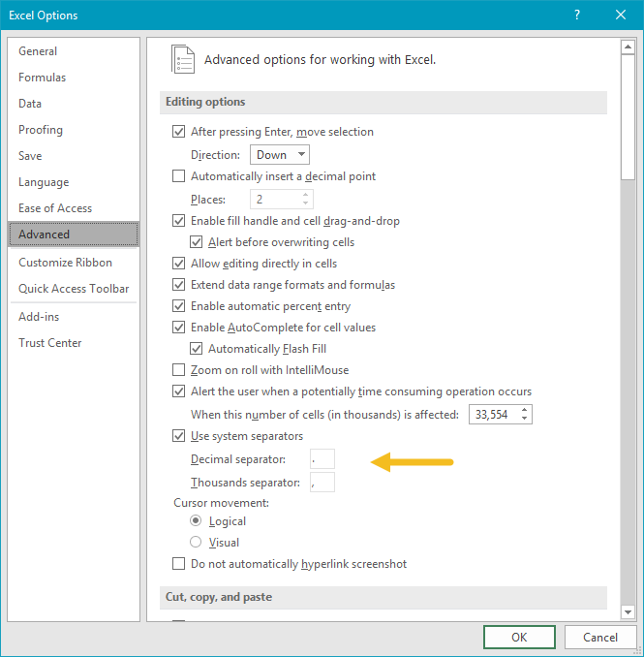Open the Add-ins category
644x657 pixels.
coord(74,317)
